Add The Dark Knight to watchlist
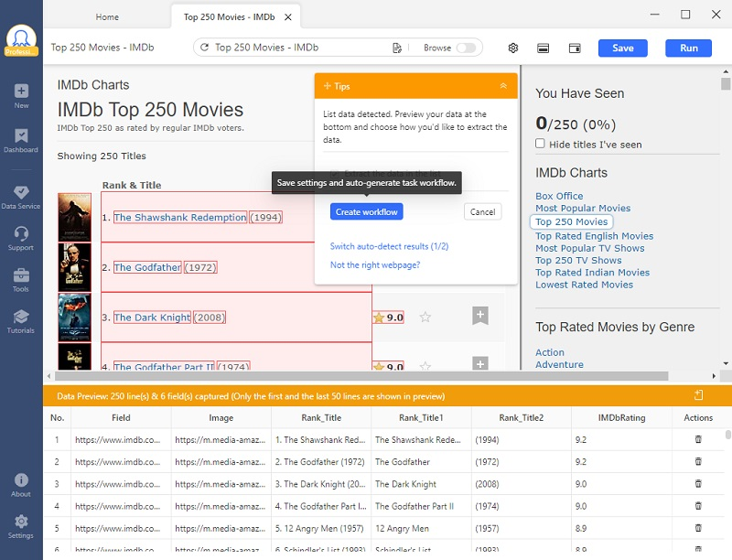Image resolution: width=732 pixels, height=560 pixels. pyautogui.click(x=480, y=316)
